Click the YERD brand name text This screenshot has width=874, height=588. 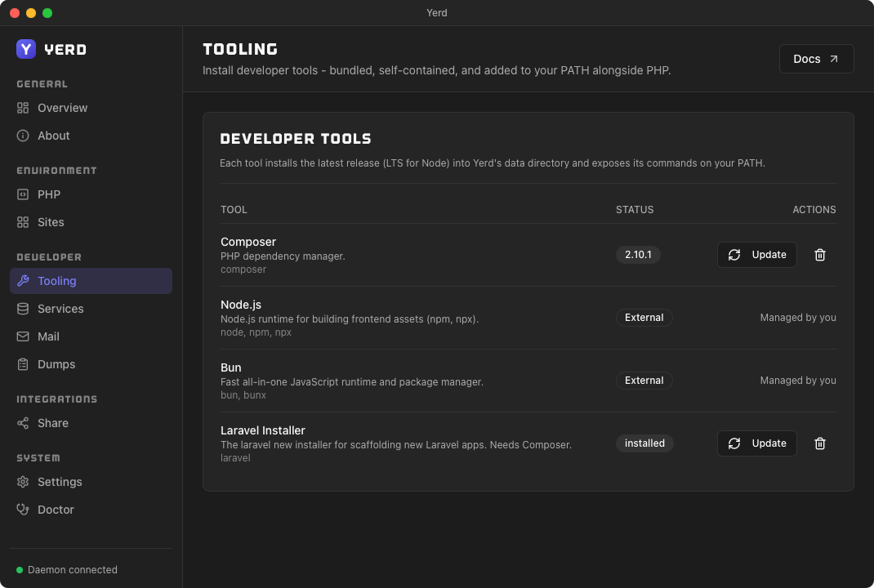65,50
